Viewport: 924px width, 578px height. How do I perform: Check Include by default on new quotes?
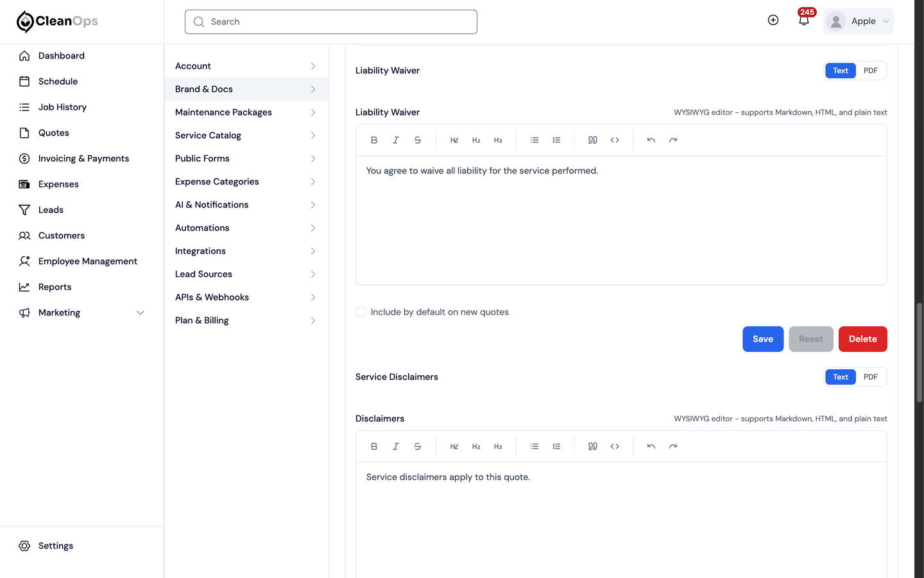coord(361,312)
